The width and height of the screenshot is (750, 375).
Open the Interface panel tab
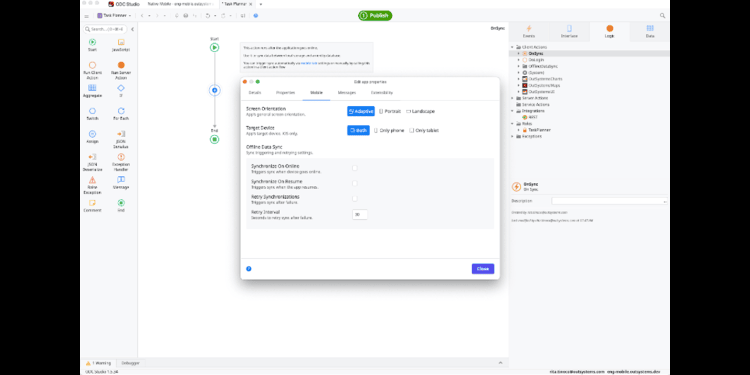(569, 32)
